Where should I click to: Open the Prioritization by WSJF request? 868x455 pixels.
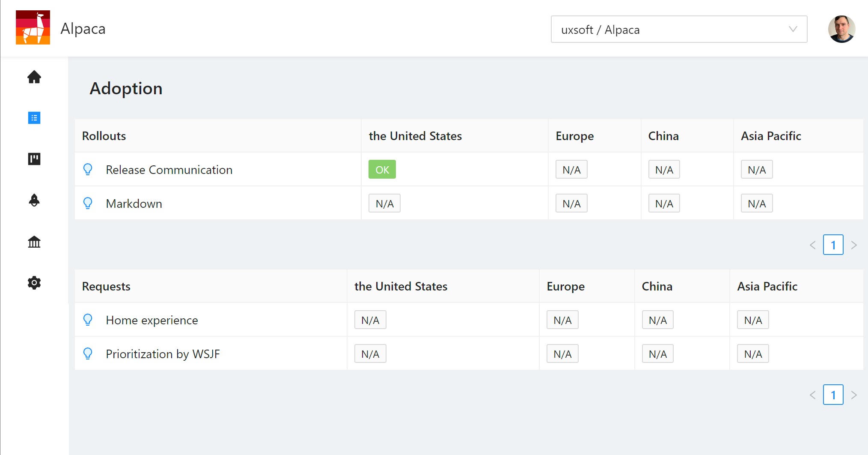[x=163, y=354]
